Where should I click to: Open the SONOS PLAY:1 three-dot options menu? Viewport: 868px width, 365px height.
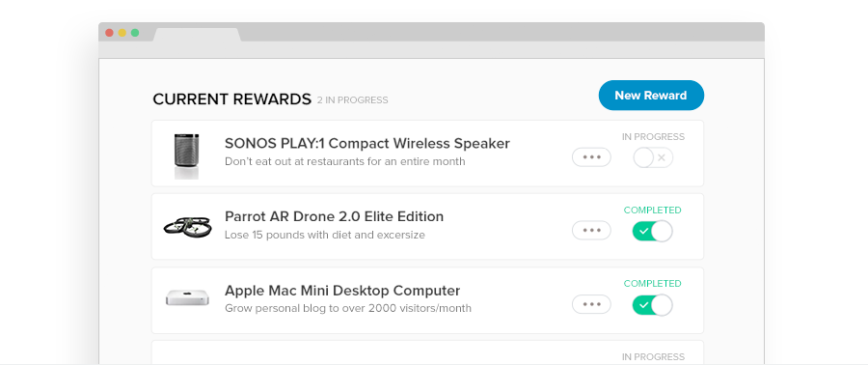(x=591, y=157)
